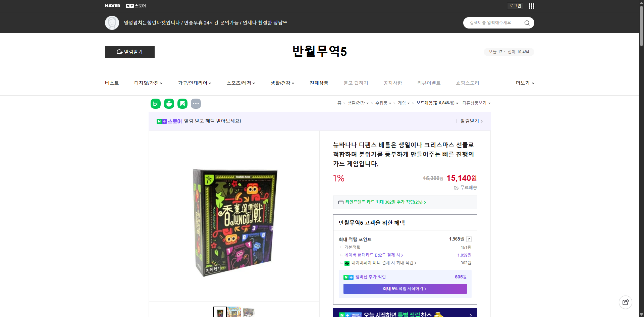Expand the 더보기 menu

click(x=525, y=83)
